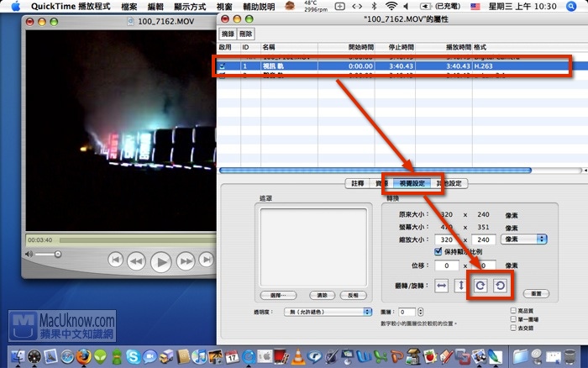588x368 pixels.
Task: Switch to the 視覺設定 tab
Action: pos(412,183)
